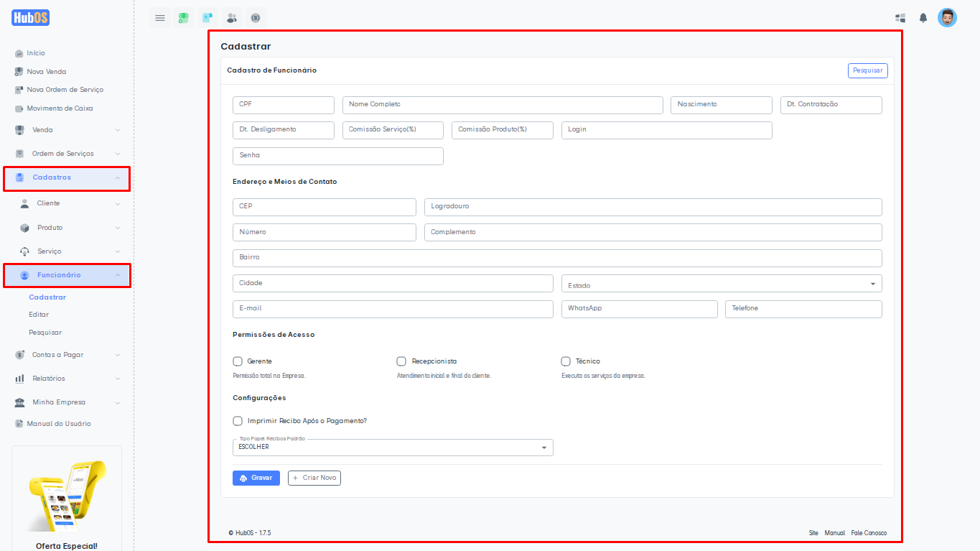Open Tipo Papel Recibos Padrão dropdown
The height and width of the screenshot is (551, 980).
click(393, 448)
